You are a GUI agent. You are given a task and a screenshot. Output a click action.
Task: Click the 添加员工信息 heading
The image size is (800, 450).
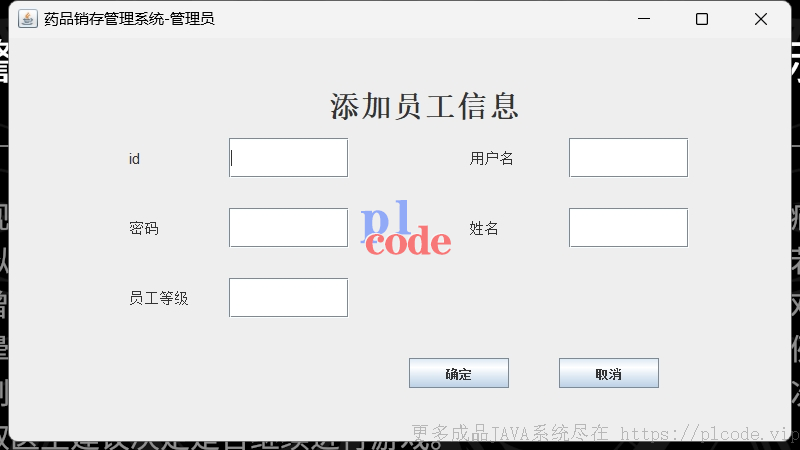(x=424, y=107)
